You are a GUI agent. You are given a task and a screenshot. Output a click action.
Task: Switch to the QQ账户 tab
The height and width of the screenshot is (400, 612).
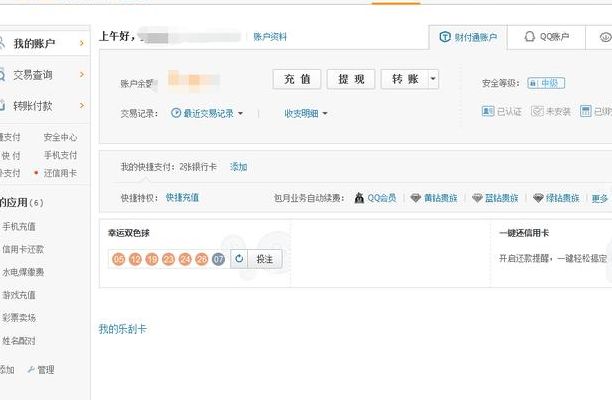tap(546, 37)
